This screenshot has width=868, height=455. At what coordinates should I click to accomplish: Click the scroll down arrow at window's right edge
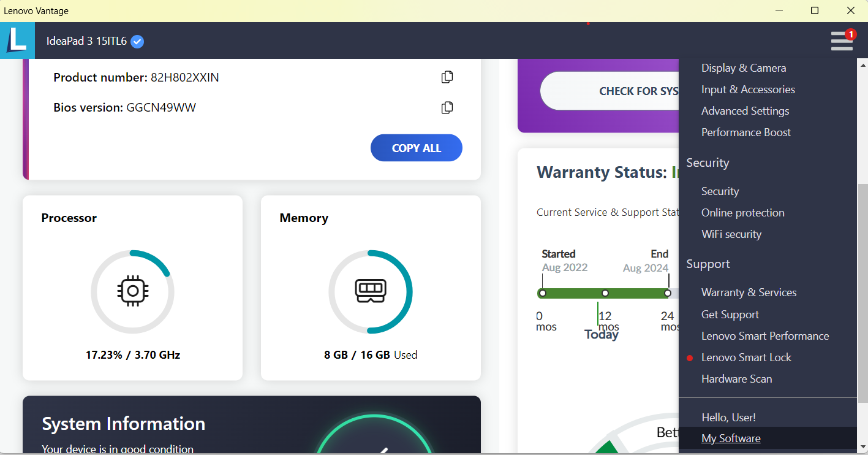pos(862,446)
